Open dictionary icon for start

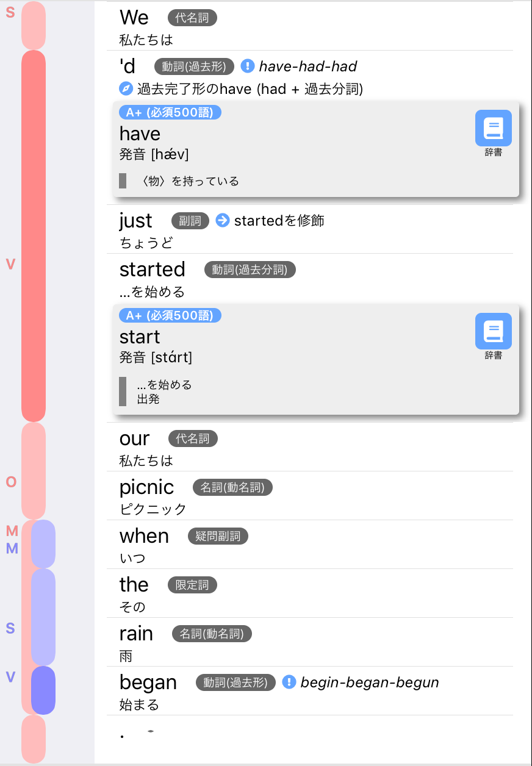point(493,331)
